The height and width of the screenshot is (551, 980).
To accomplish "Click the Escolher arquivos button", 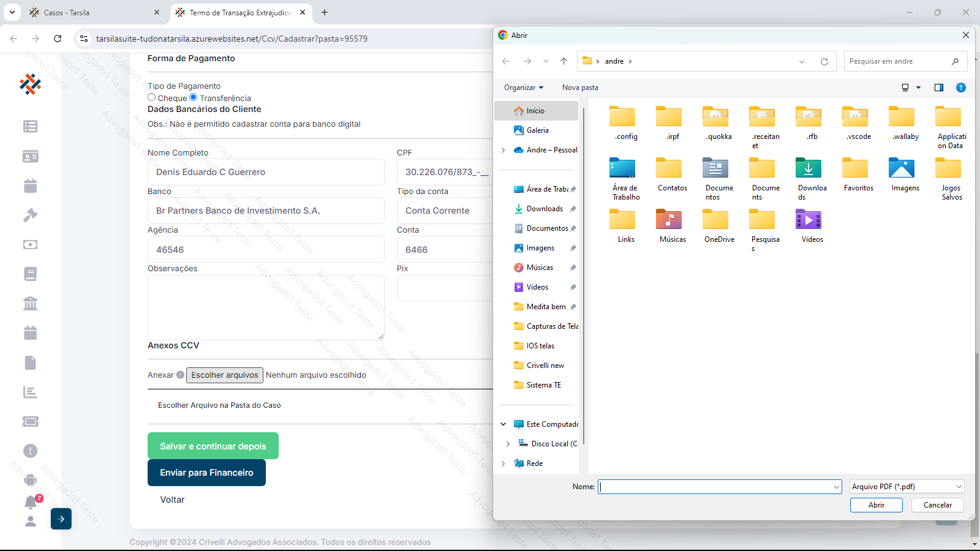I will coord(225,375).
